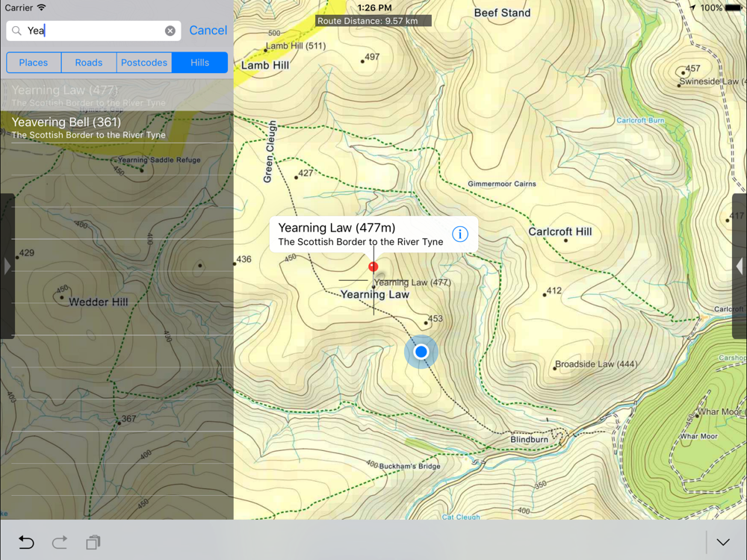747x560 pixels.
Task: Clear the search field text
Action: click(170, 31)
